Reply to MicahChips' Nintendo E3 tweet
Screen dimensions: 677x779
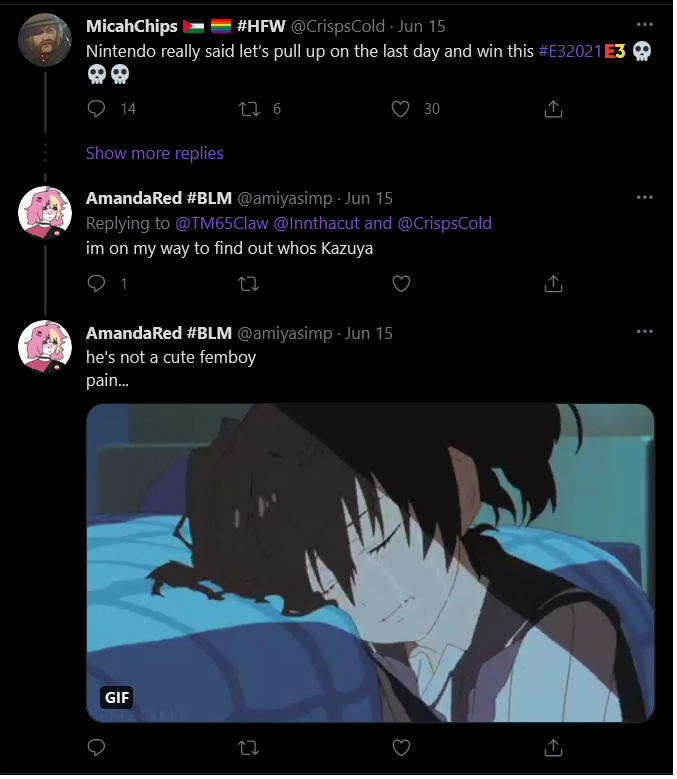tap(96, 109)
